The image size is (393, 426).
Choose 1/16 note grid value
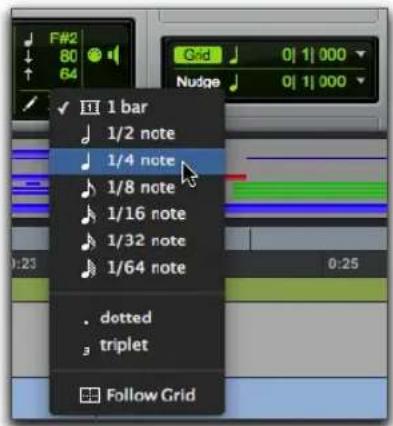click(x=137, y=214)
